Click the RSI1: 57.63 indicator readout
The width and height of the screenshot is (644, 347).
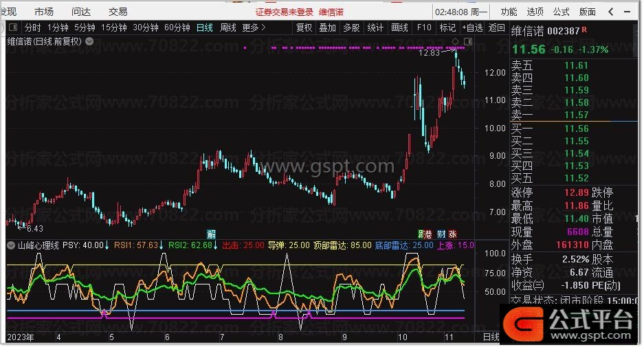138,245
